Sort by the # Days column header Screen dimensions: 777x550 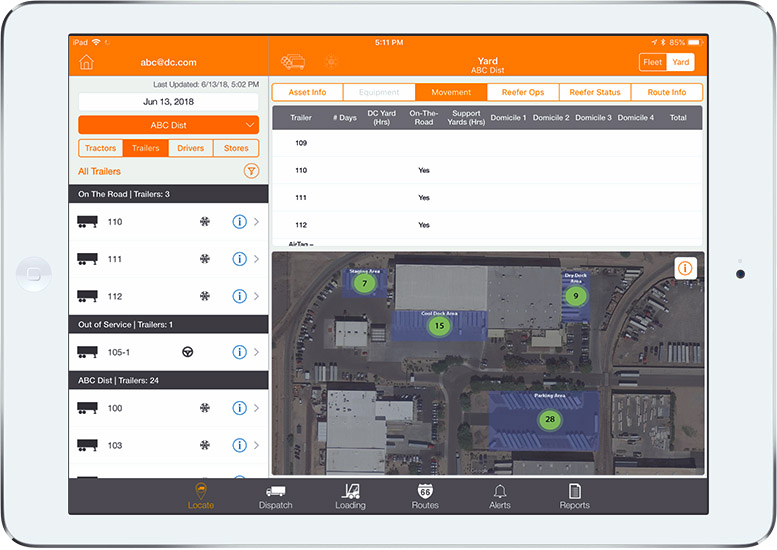tap(345, 117)
